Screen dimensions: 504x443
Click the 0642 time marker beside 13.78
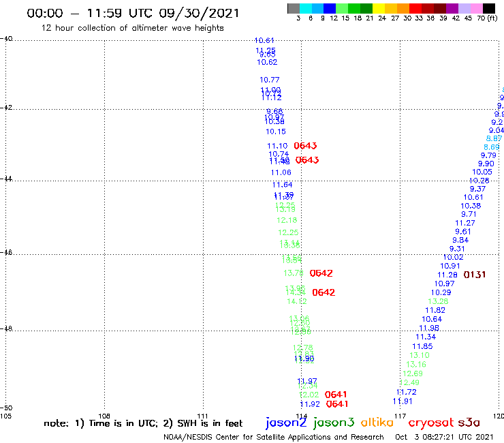321,273
